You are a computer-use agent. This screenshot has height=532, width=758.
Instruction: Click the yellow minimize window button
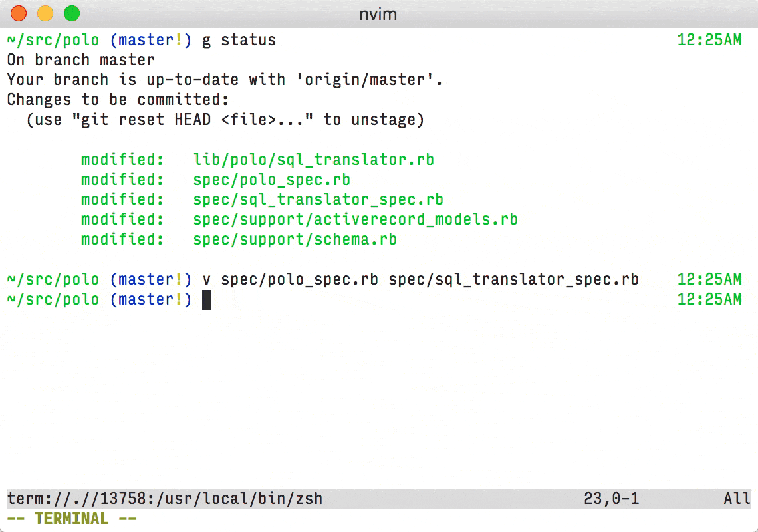[45, 13]
